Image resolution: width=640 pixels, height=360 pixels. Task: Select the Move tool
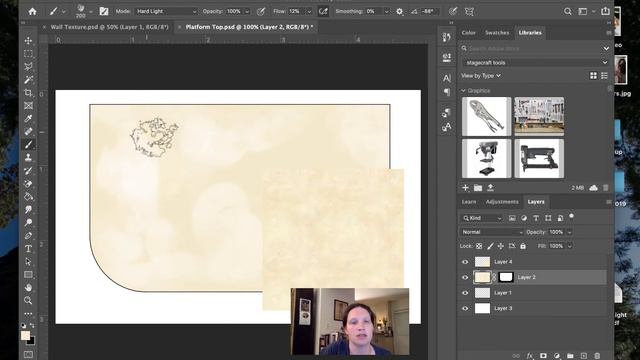[x=28, y=40]
